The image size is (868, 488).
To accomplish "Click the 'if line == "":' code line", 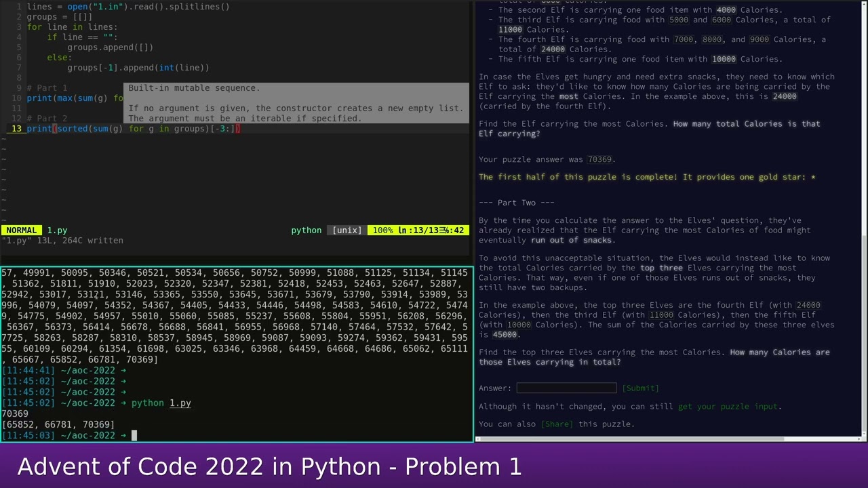I will click(x=83, y=37).
